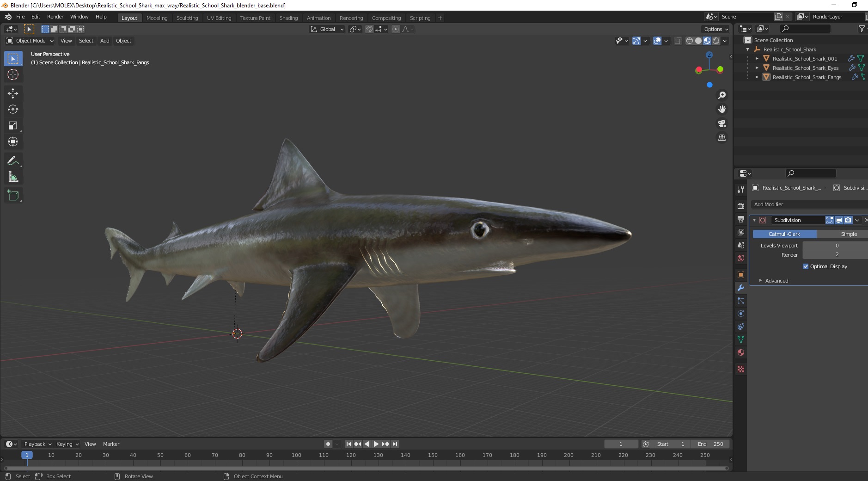Activate the Move tool
This screenshot has width=868, height=481.
point(13,93)
